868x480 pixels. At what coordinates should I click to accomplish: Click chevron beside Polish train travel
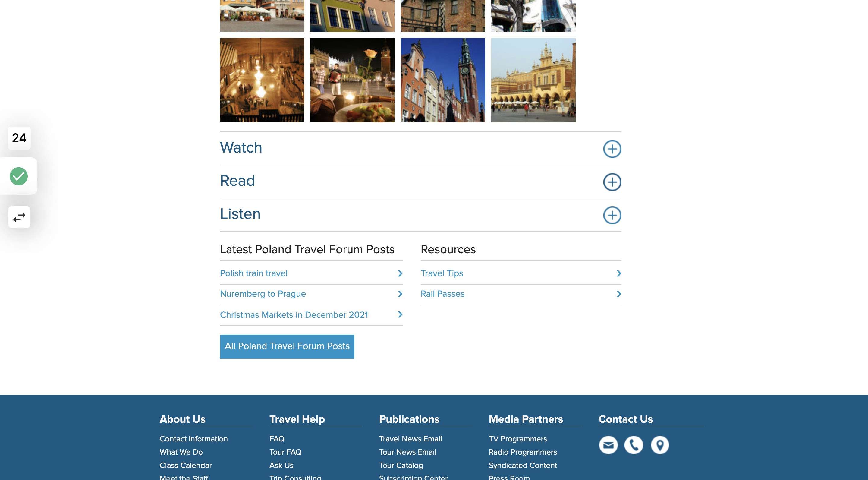[x=400, y=273]
